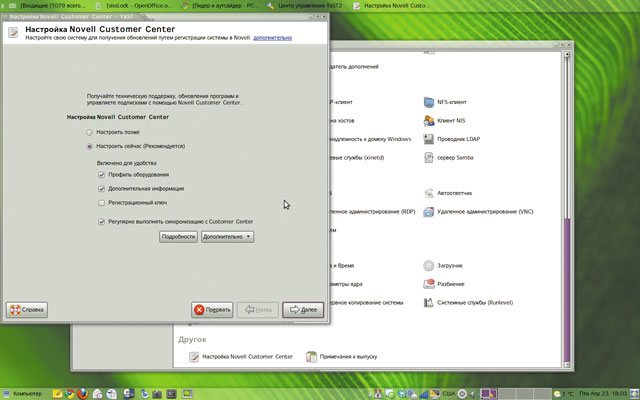The height and width of the screenshot is (400, 640).
Task: Click the date and time clock in panel
Action: click(x=603, y=394)
